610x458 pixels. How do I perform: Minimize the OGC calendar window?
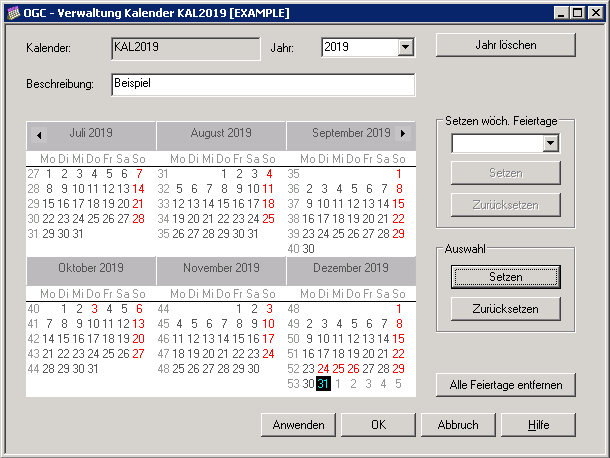561,13
